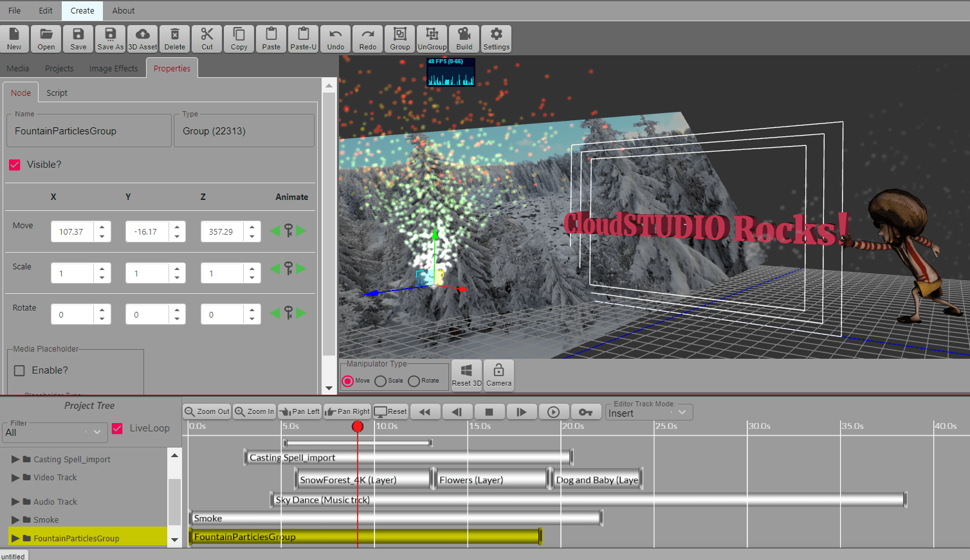Click the Move Y input field
The image size is (970, 560).
pyautogui.click(x=147, y=231)
